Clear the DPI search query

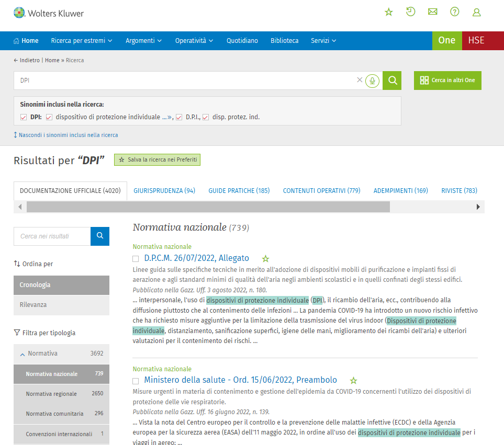(x=359, y=80)
